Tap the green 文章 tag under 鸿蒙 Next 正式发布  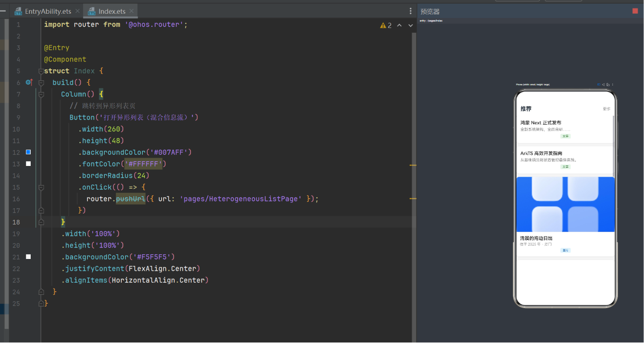point(565,136)
